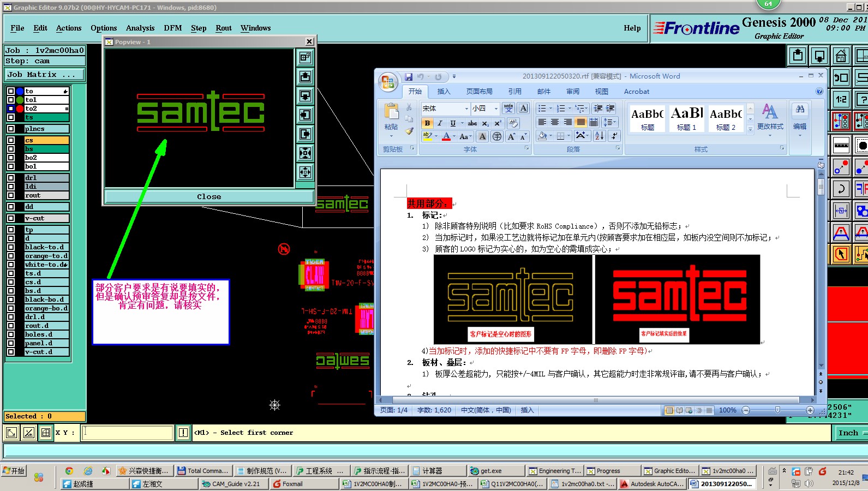Click the Word help question mark icon
Image resolution: width=868 pixels, height=491 pixels.
coord(819,91)
